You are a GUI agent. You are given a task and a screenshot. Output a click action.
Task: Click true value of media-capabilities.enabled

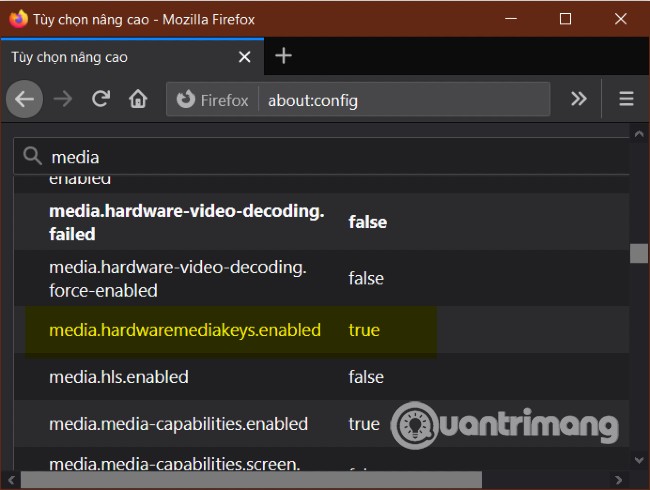[364, 424]
